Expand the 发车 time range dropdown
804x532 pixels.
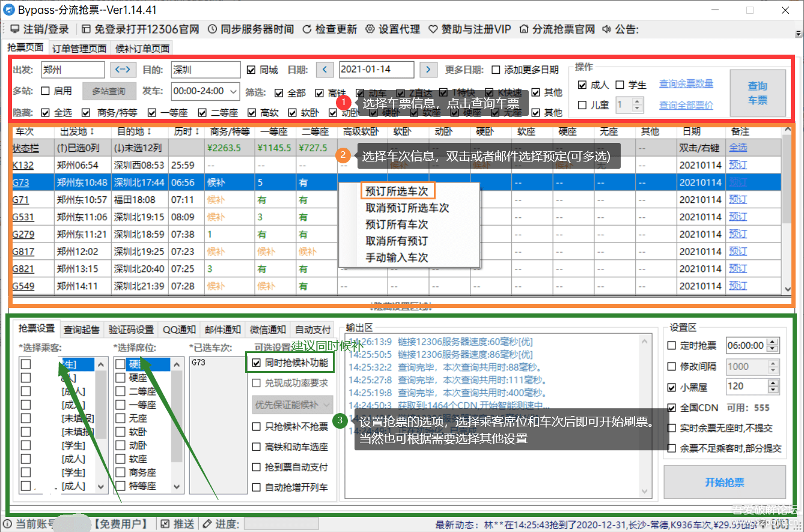click(234, 91)
